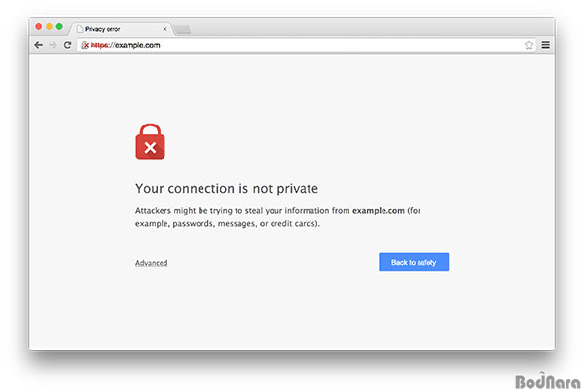
Task: Click the green maximize window button
Action: pos(59,27)
